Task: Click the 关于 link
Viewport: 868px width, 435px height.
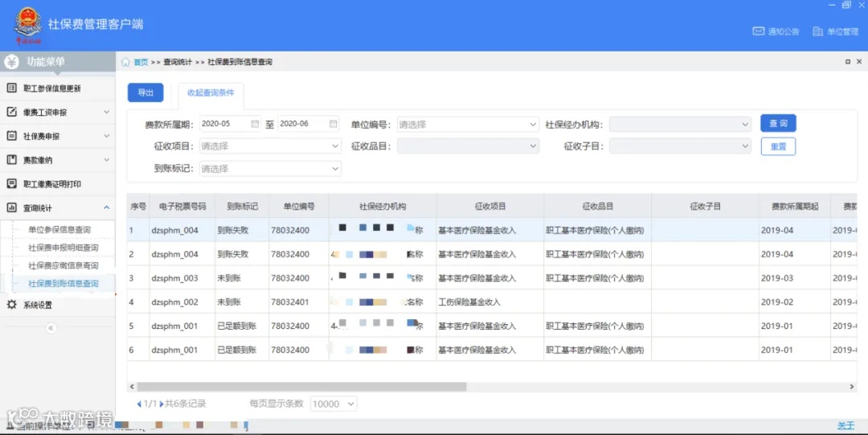Action: click(x=845, y=425)
